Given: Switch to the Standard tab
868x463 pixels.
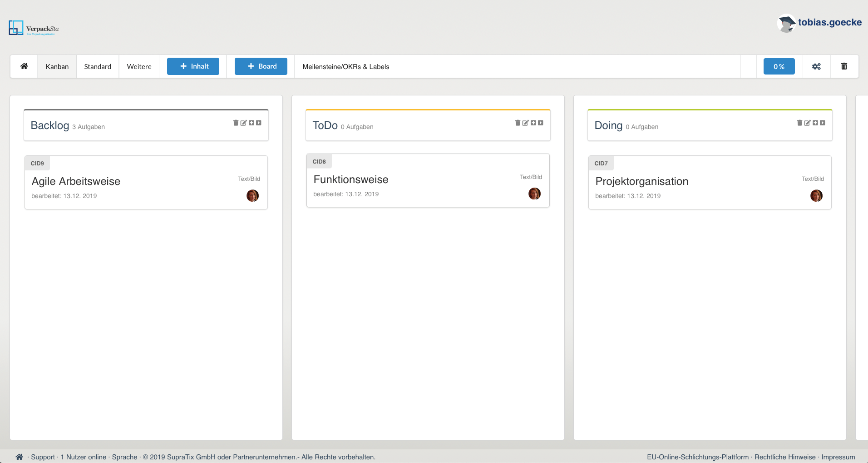Looking at the screenshot, I should pyautogui.click(x=98, y=66).
